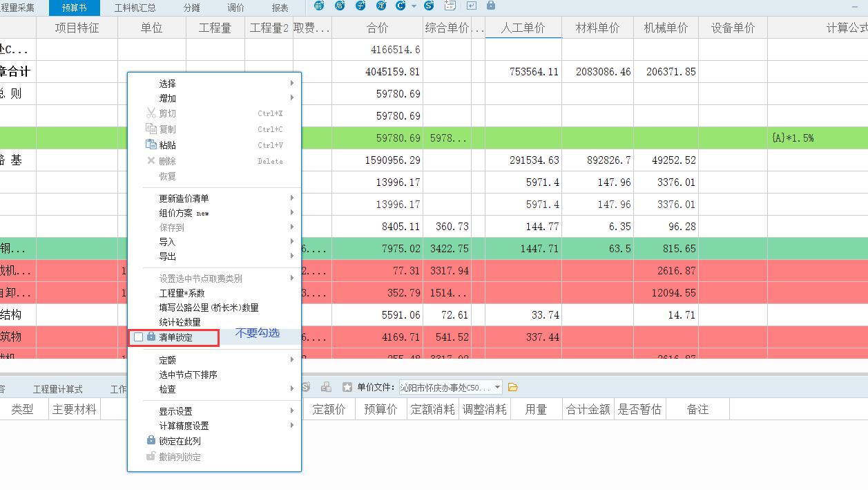Click the 项目特征 column header
Screen dimensions: 868x490
(77, 28)
